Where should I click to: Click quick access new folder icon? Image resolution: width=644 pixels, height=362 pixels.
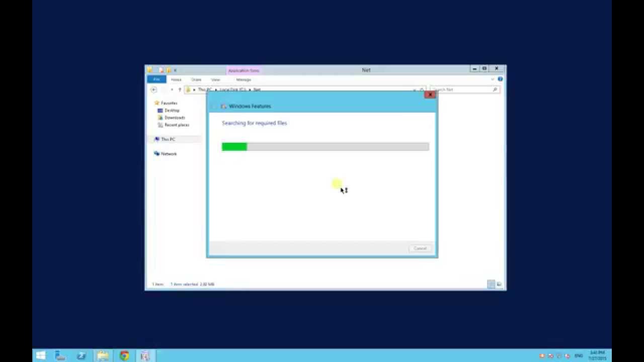click(169, 70)
